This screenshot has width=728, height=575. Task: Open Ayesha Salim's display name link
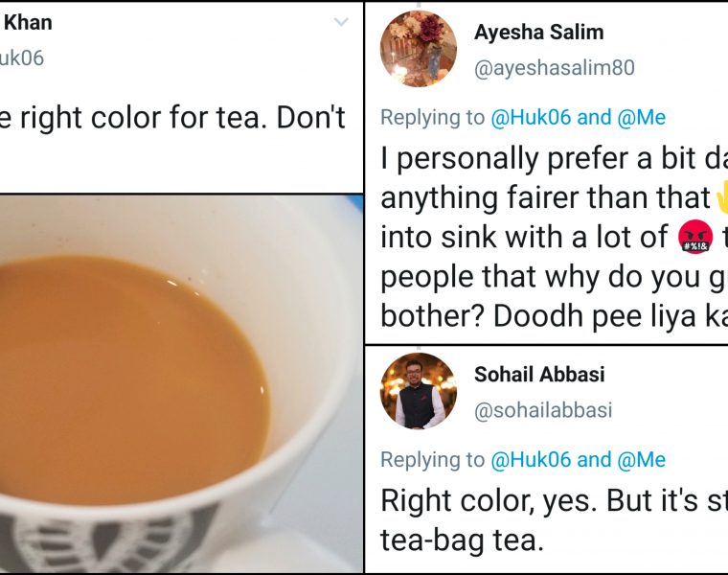point(538,32)
